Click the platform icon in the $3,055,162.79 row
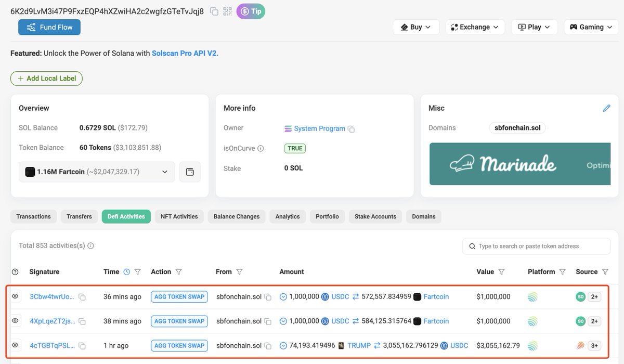This screenshot has height=364, width=624. pos(532,346)
